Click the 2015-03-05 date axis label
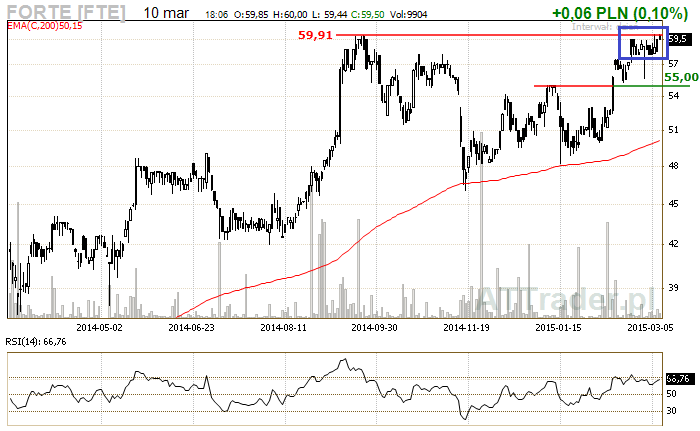Image resolution: width=700 pixels, height=431 pixels. tap(650, 327)
